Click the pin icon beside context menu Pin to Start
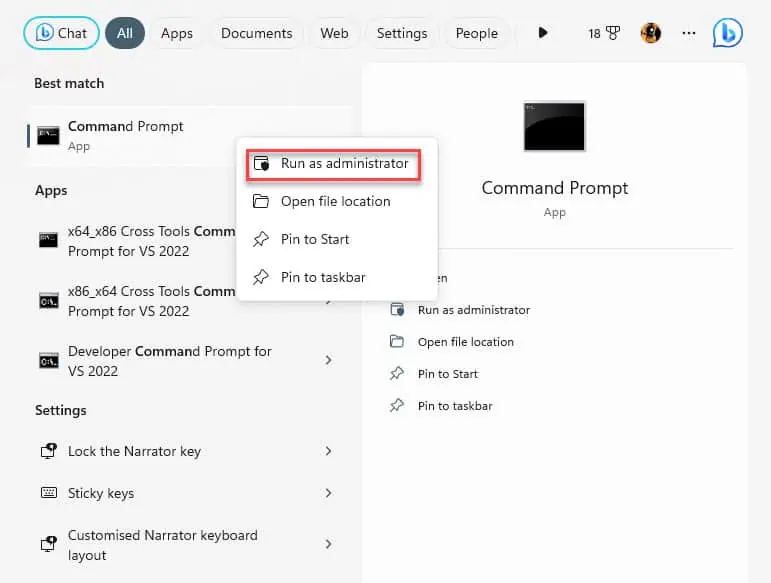 [x=261, y=239]
